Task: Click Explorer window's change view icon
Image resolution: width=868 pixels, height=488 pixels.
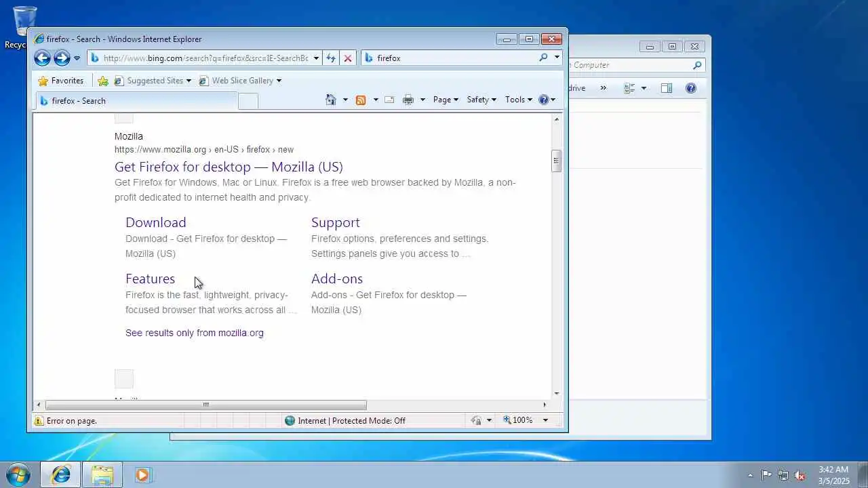Action: point(629,88)
